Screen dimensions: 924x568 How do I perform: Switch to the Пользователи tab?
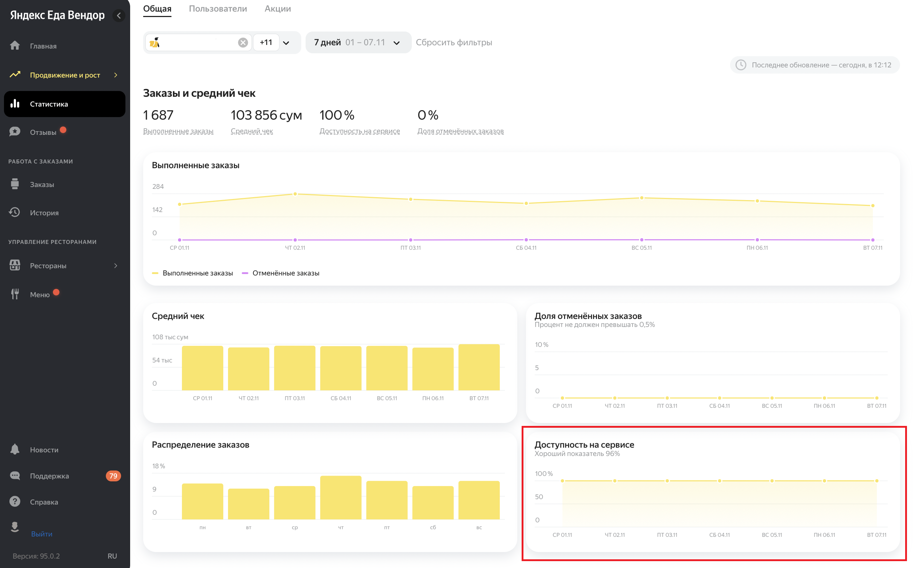pos(218,9)
